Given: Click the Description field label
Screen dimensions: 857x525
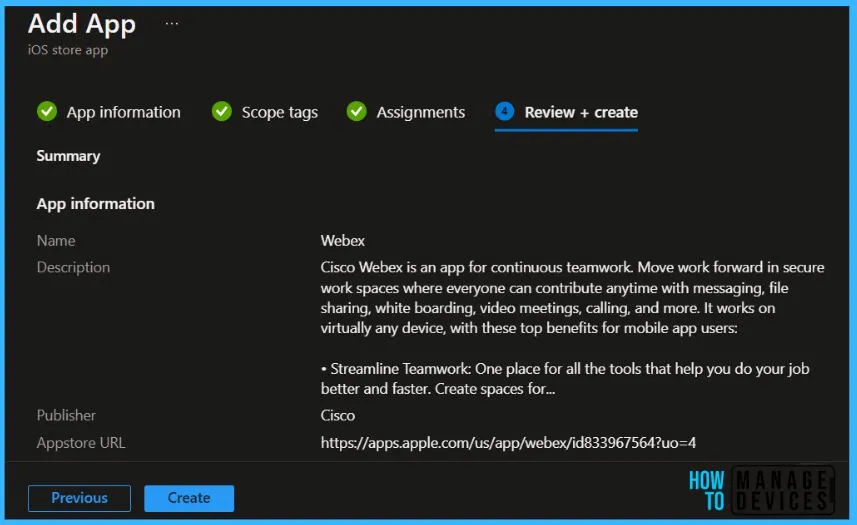Looking at the screenshot, I should coord(73,267).
